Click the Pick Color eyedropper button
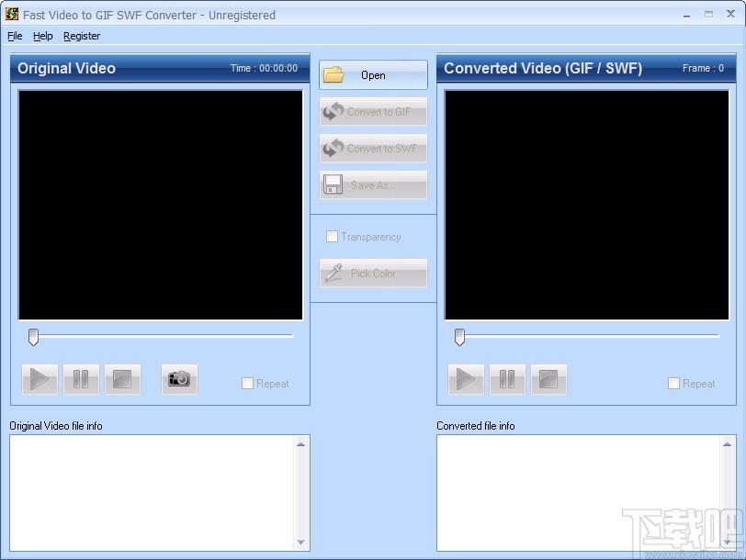 tap(373, 274)
